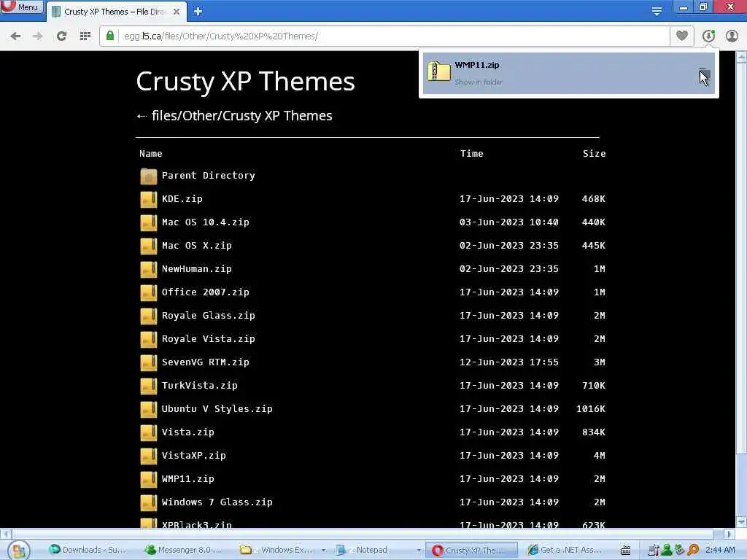
Task: Switch to Get a .NET Assistant taskbar window
Action: tap(565, 550)
